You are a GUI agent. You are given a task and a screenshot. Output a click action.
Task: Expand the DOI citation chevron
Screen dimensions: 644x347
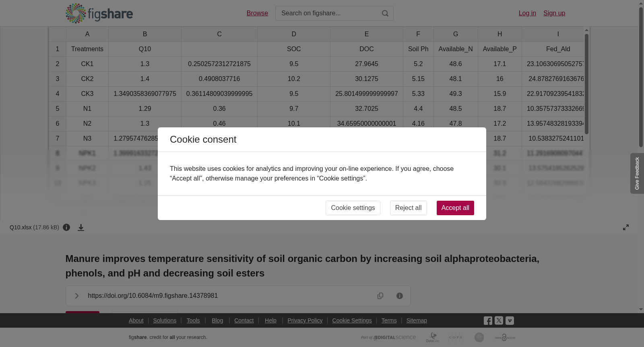pos(77,296)
